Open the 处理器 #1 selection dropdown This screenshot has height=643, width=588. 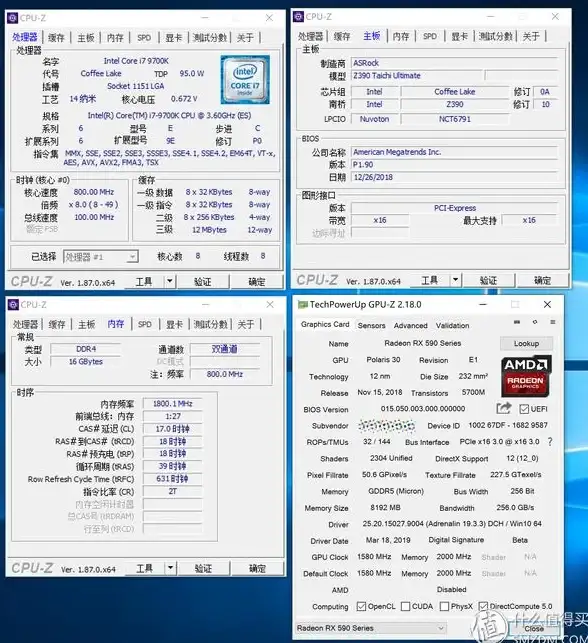pyautogui.click(x=100, y=257)
